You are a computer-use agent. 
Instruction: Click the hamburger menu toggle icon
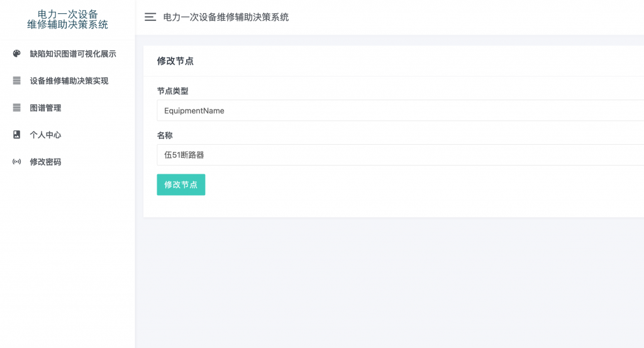point(150,17)
